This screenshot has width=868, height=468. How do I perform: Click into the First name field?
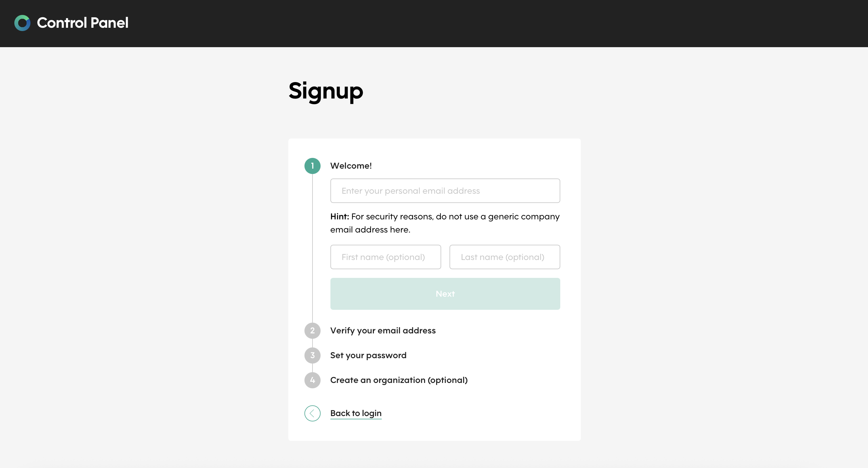(x=385, y=257)
